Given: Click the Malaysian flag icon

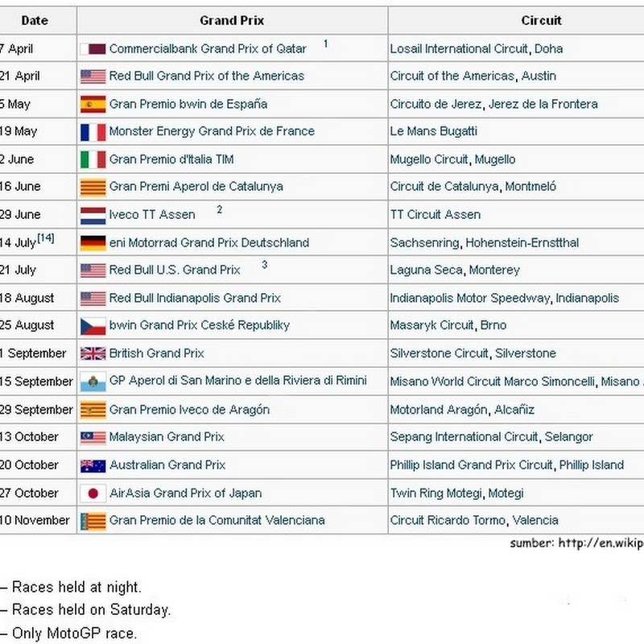Looking at the screenshot, I should pos(93,437).
